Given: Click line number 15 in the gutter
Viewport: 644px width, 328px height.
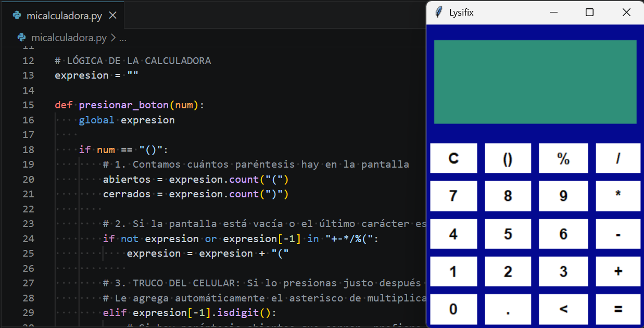Looking at the screenshot, I should 28,105.
